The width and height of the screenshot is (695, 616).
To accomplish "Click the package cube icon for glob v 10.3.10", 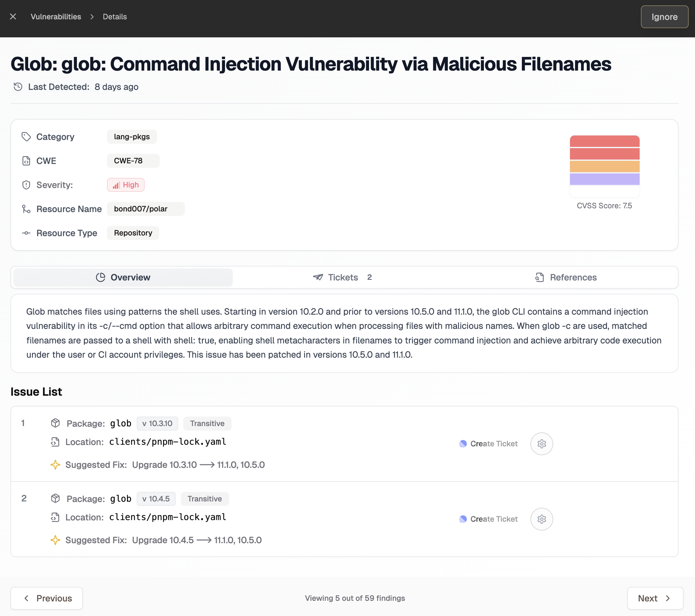I will 55,423.
